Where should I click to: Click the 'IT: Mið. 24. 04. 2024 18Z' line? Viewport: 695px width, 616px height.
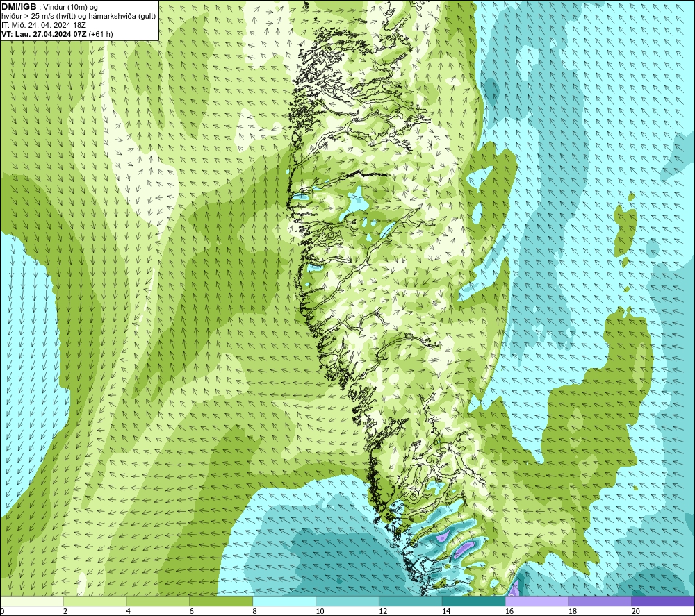point(43,25)
